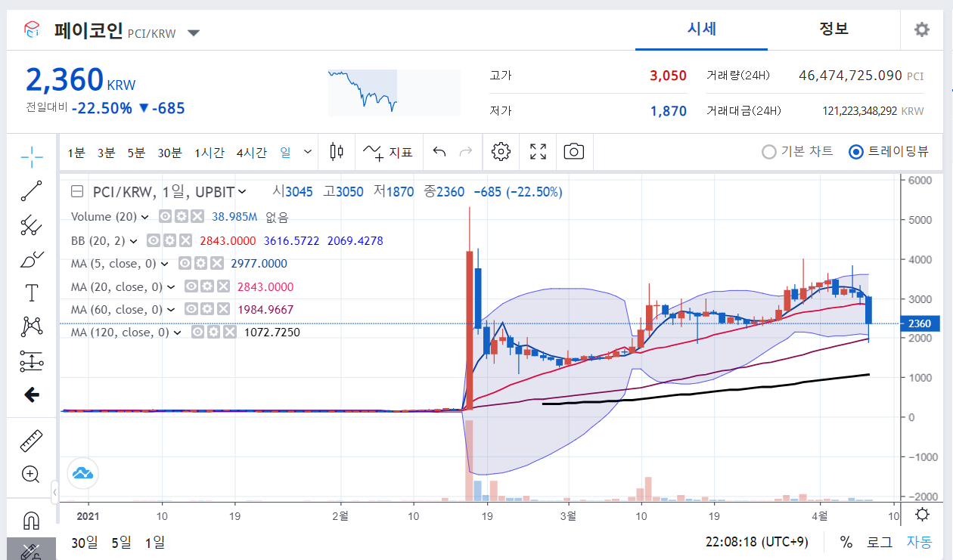Hide the Volume (20) indicator

click(x=165, y=217)
